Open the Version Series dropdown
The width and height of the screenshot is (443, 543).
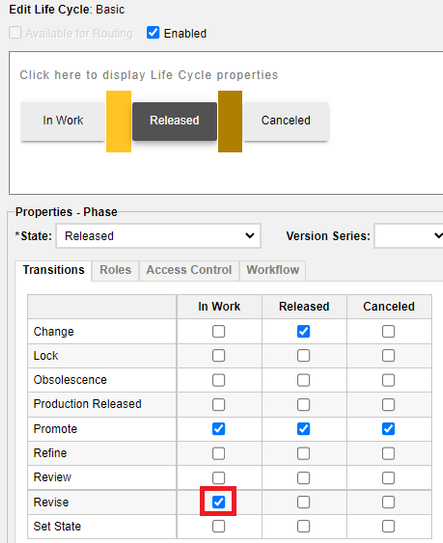(409, 236)
